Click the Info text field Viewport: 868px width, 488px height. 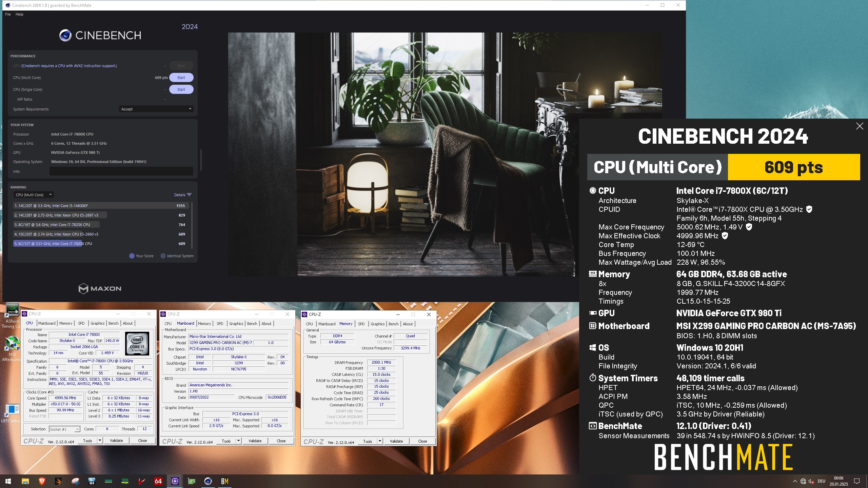click(x=121, y=171)
